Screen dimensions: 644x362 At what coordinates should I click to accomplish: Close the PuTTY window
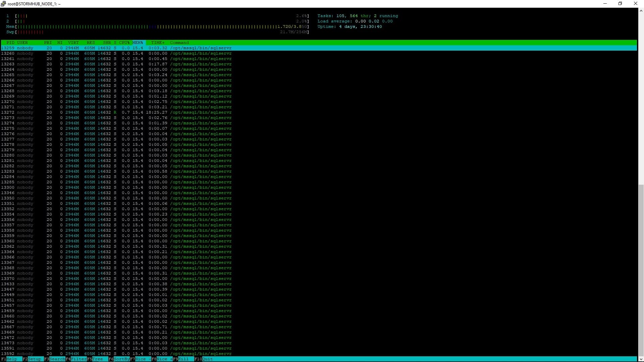pyautogui.click(x=636, y=4)
